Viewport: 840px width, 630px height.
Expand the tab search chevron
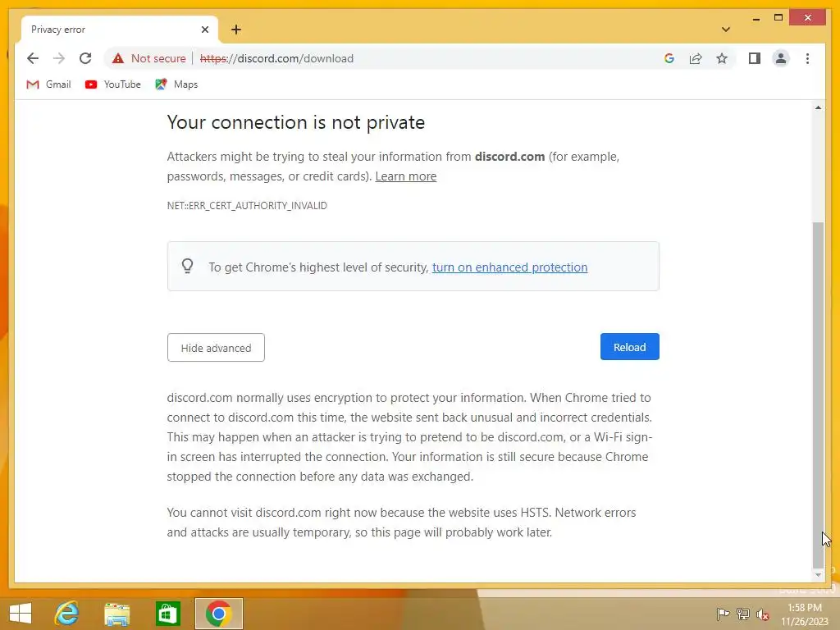(x=726, y=30)
